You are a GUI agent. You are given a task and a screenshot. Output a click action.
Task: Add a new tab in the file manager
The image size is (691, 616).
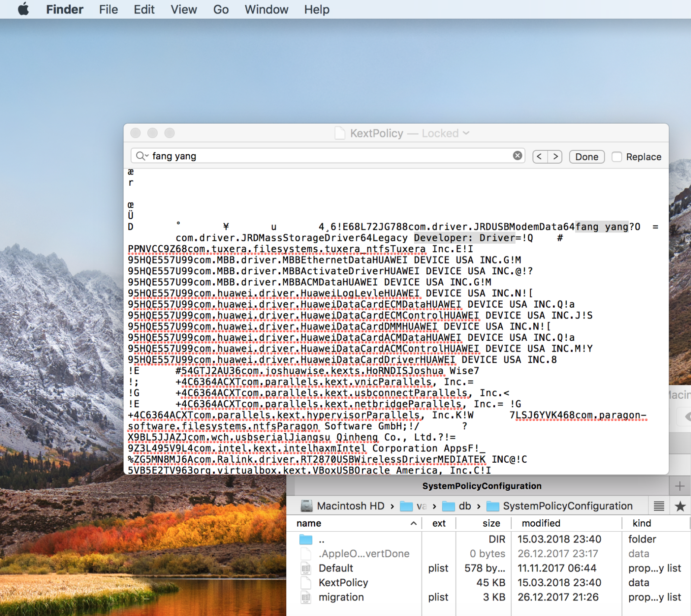680,486
